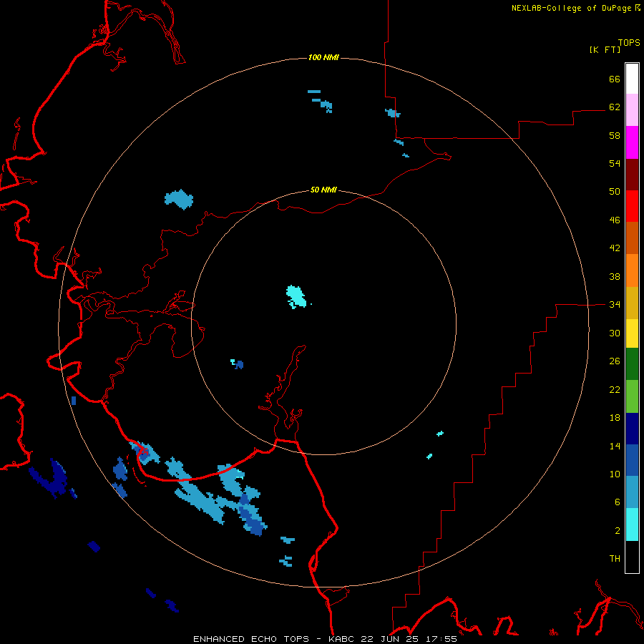Viewport: 644px width, 644px height.
Task: Click the legend value '18'
Action: [x=615, y=418]
